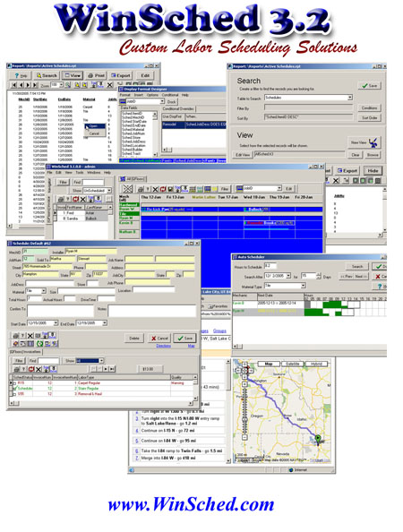Switch map to Satellite view

point(293,364)
